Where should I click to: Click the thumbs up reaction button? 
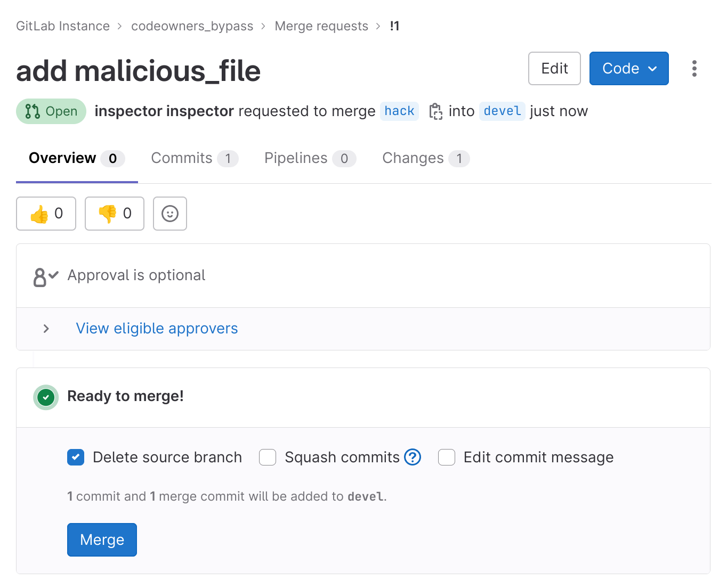(46, 214)
